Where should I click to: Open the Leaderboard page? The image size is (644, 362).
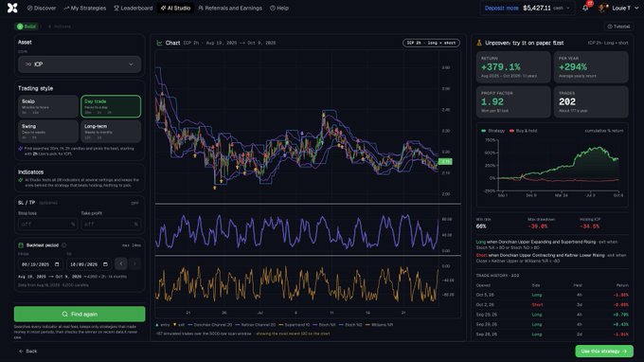[x=134, y=9]
